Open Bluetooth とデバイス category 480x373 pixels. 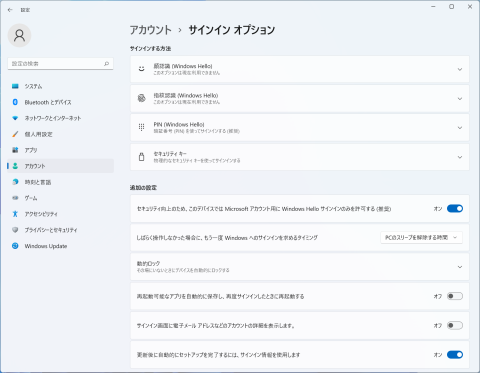point(48,102)
